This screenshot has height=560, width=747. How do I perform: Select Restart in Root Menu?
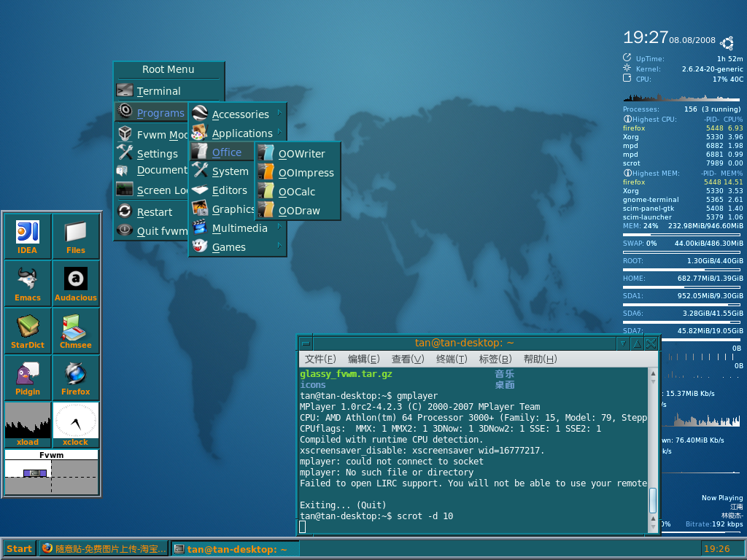(152, 212)
